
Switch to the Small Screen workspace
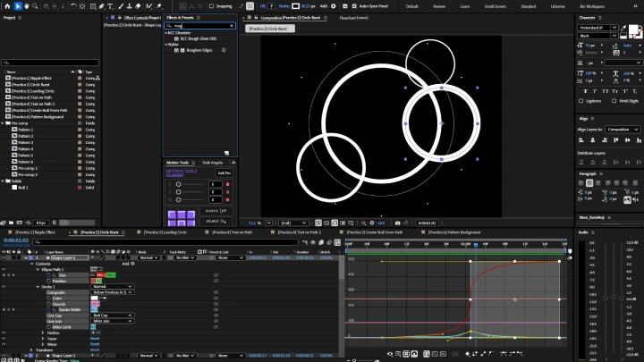pos(495,6)
